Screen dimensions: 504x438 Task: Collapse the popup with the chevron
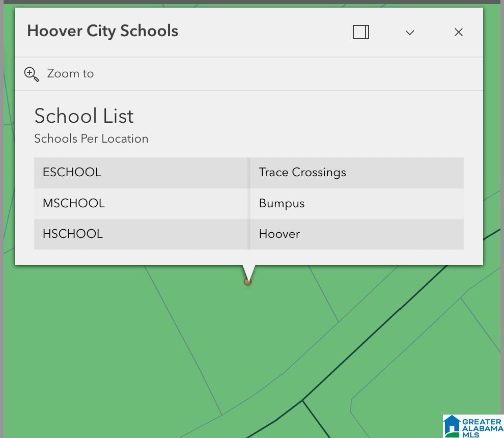tap(409, 33)
